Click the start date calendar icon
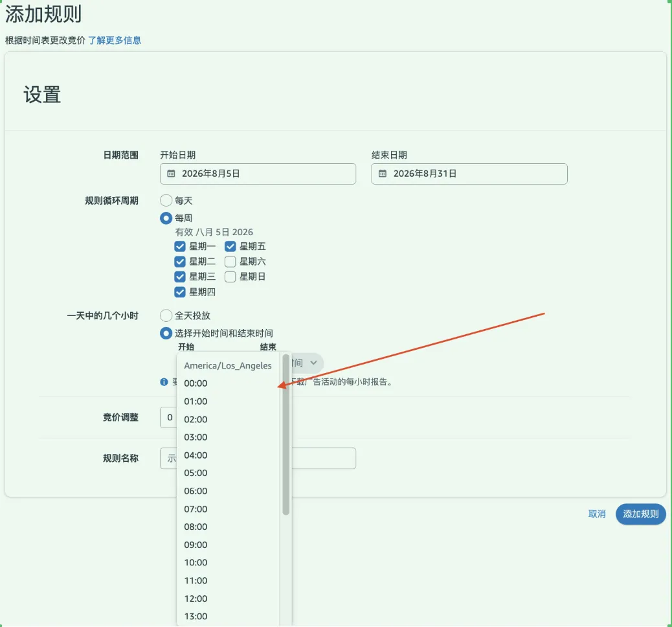This screenshot has height=627, width=672. click(171, 174)
